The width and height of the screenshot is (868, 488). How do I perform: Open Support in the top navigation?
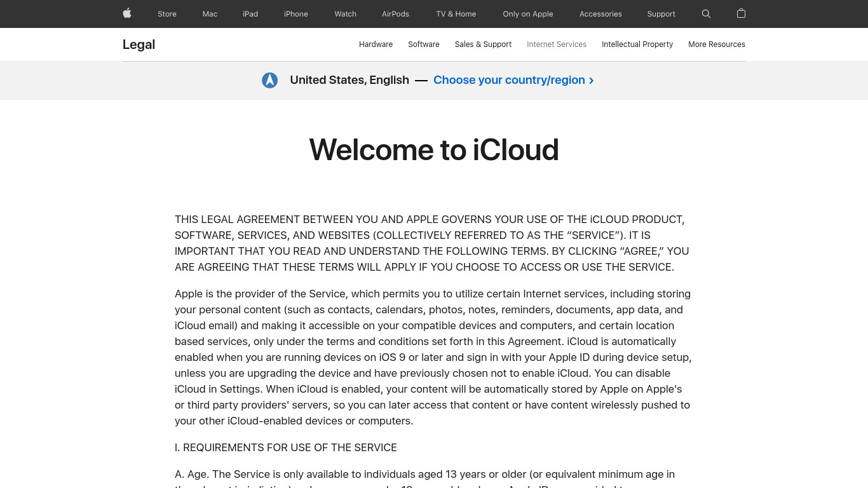click(x=661, y=14)
